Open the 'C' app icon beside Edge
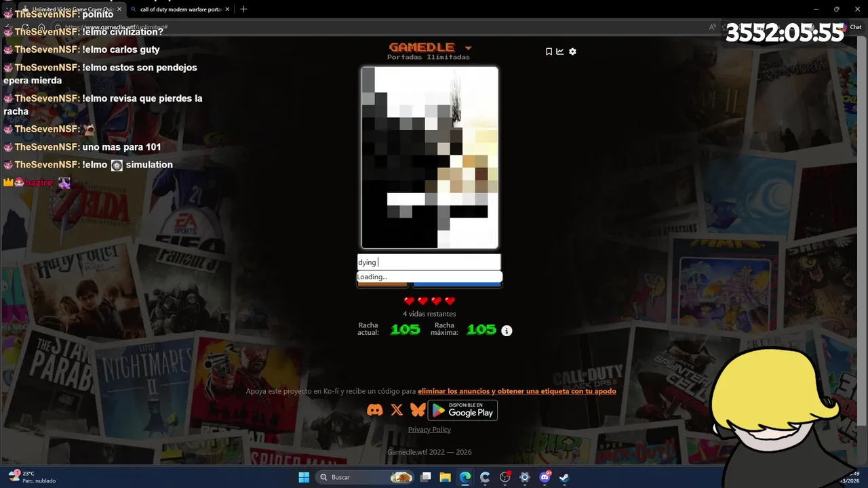This screenshot has height=488, width=868. pyautogui.click(x=485, y=477)
